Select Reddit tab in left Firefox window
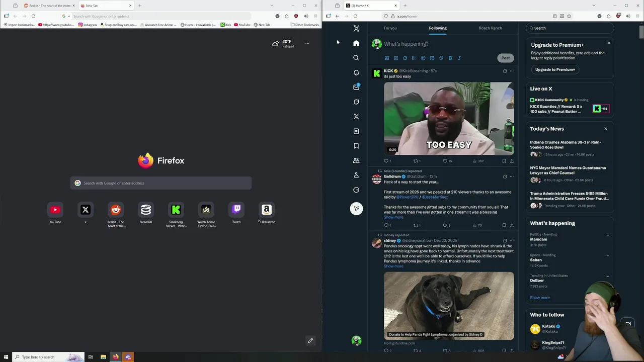The height and width of the screenshot is (362, 644). 49,6
